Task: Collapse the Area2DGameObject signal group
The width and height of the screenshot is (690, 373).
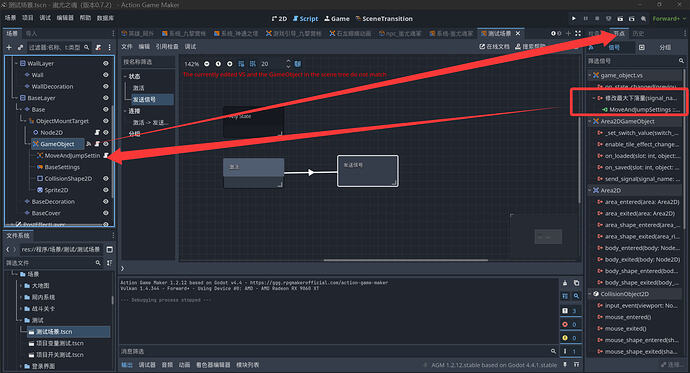Action: (x=590, y=121)
